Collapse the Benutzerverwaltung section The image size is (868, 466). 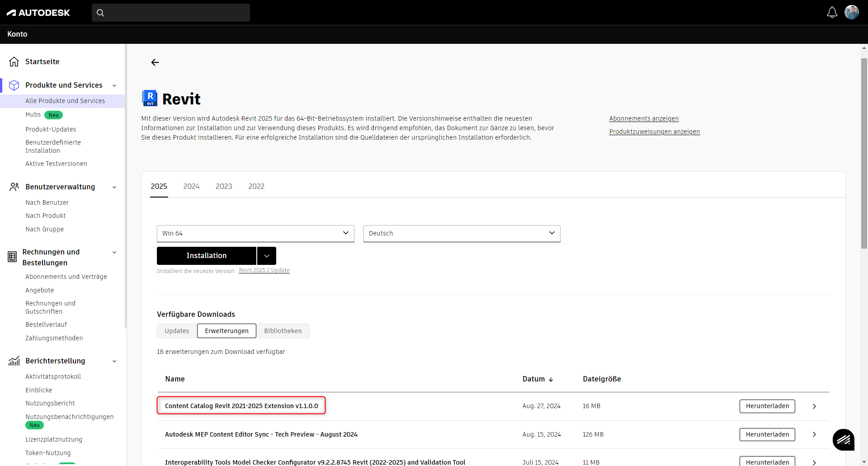114,187
